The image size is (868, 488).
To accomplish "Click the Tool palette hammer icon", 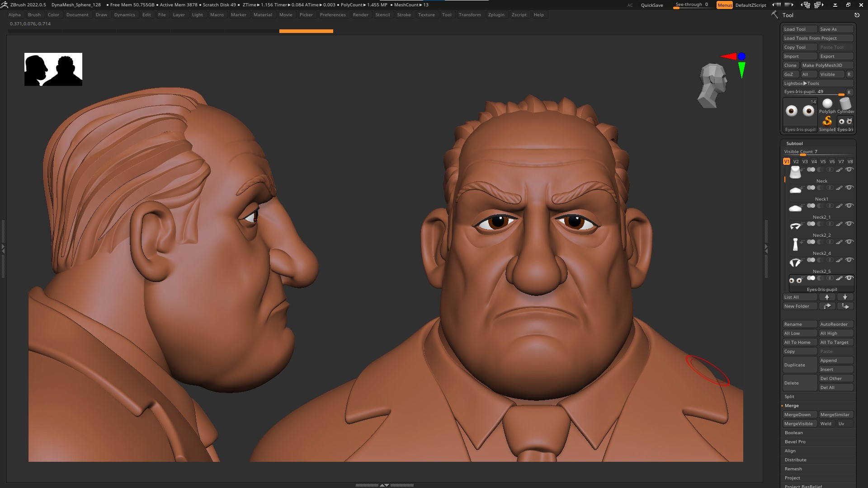I will [774, 15].
